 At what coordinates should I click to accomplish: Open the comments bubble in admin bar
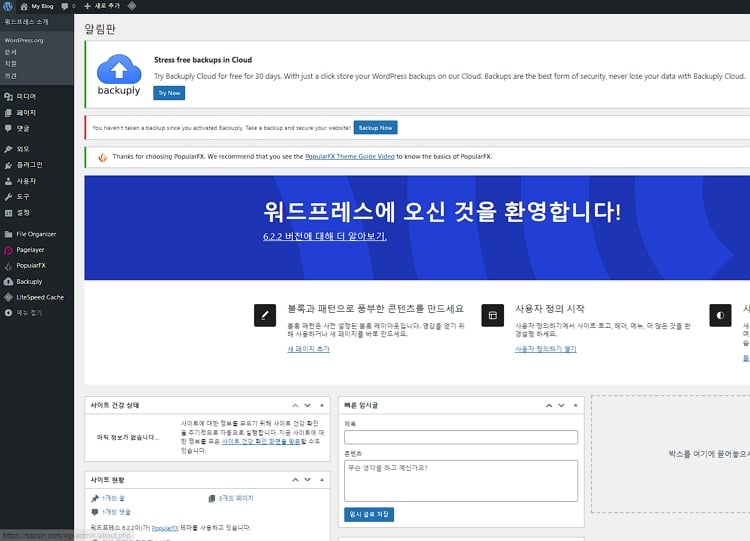tap(65, 6)
